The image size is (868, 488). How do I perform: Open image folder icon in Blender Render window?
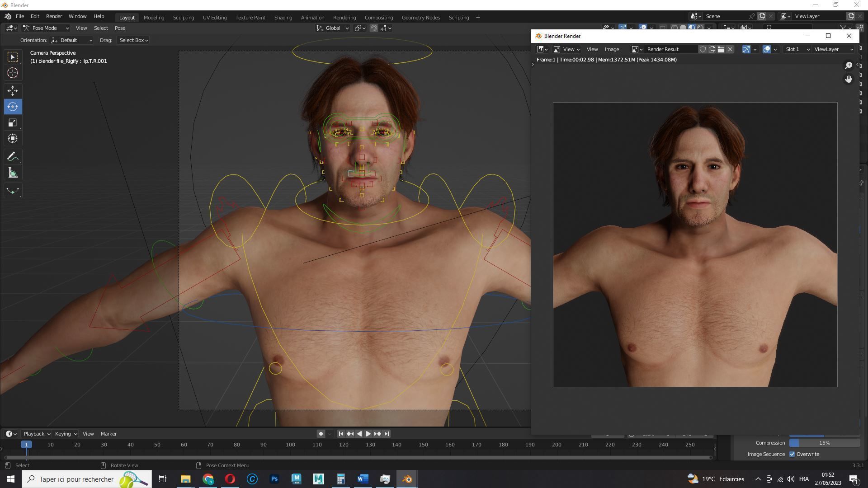point(721,49)
